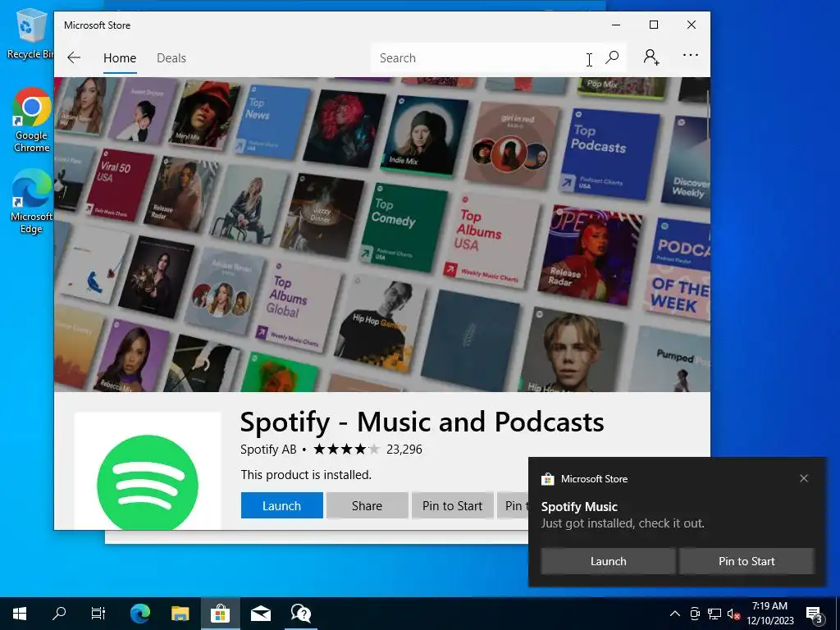Screen dimensions: 840x630
Task: Select the girl in red radio tile
Action: tap(512, 144)
